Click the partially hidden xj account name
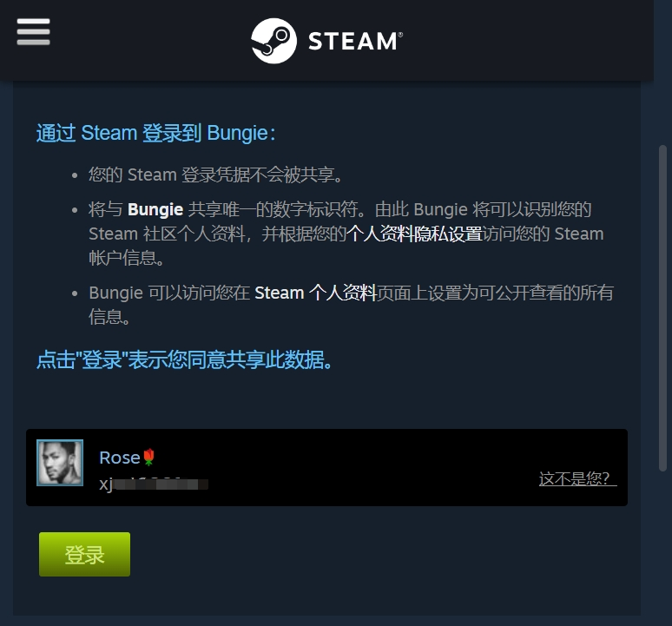 tap(154, 484)
